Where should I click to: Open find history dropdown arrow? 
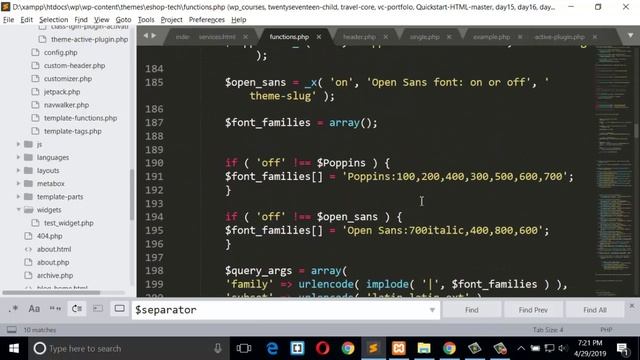(432, 310)
